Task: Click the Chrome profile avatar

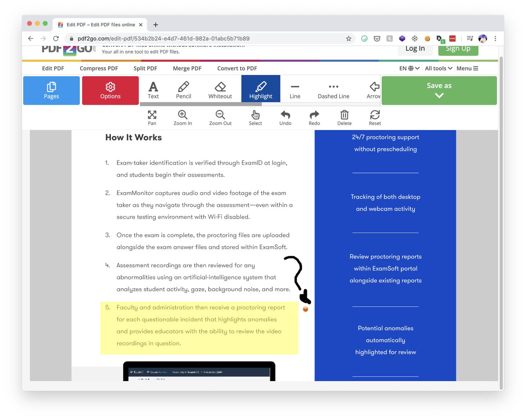Action: (x=483, y=39)
